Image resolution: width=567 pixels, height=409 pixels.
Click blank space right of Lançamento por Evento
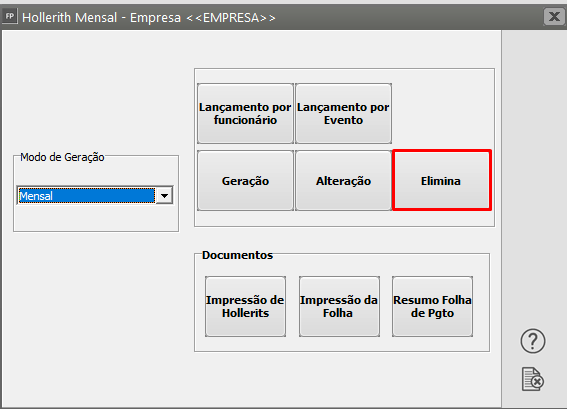click(x=442, y=113)
